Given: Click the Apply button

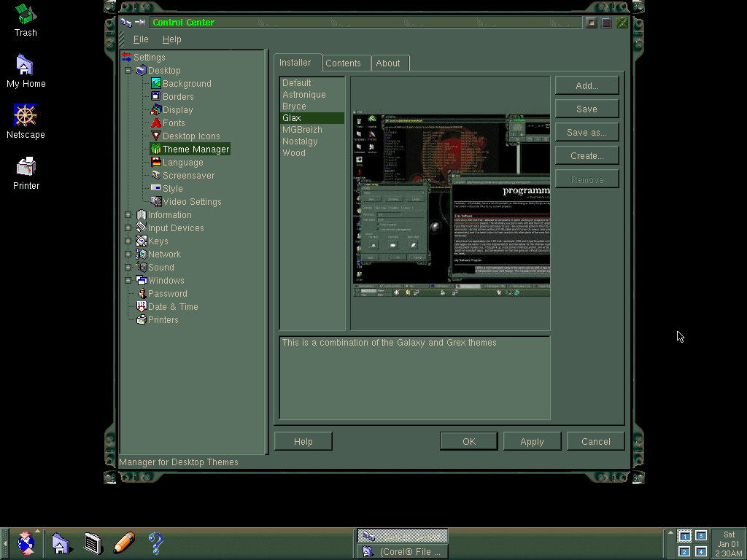Looking at the screenshot, I should pos(532,441).
